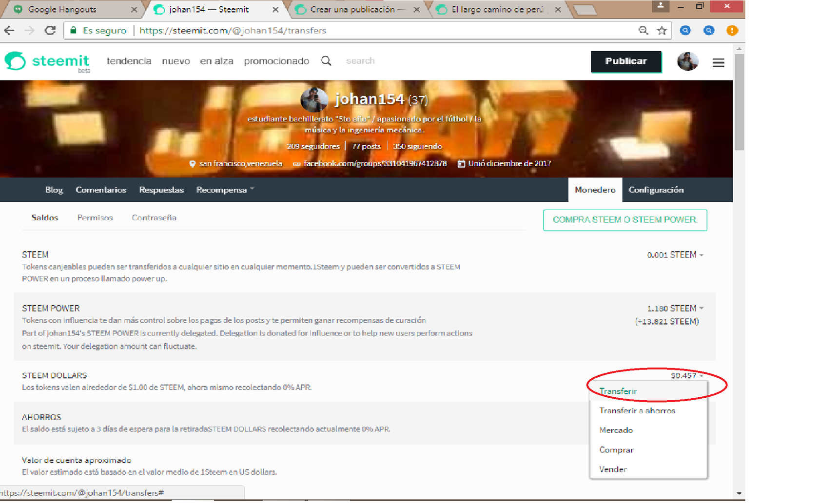Viewport: 819px width, 504px height.
Task: Open the Respuestas tab
Action: pyautogui.click(x=161, y=190)
